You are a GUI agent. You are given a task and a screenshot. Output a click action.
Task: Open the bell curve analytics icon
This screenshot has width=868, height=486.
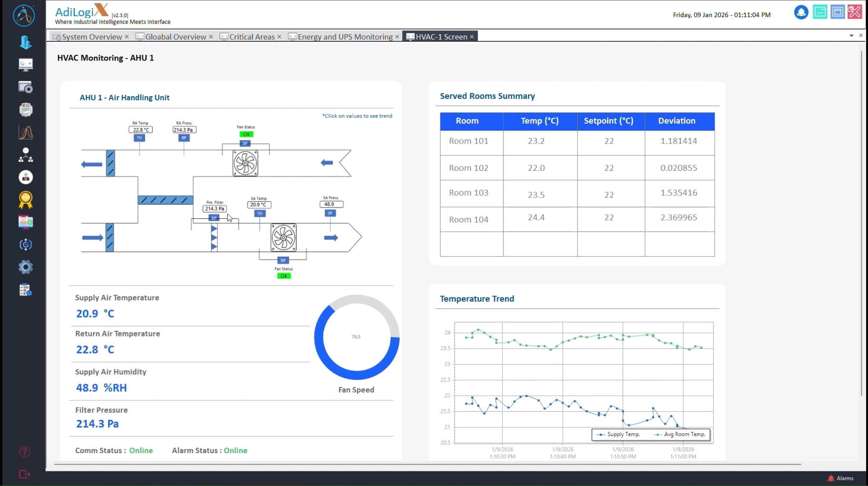[25, 132]
